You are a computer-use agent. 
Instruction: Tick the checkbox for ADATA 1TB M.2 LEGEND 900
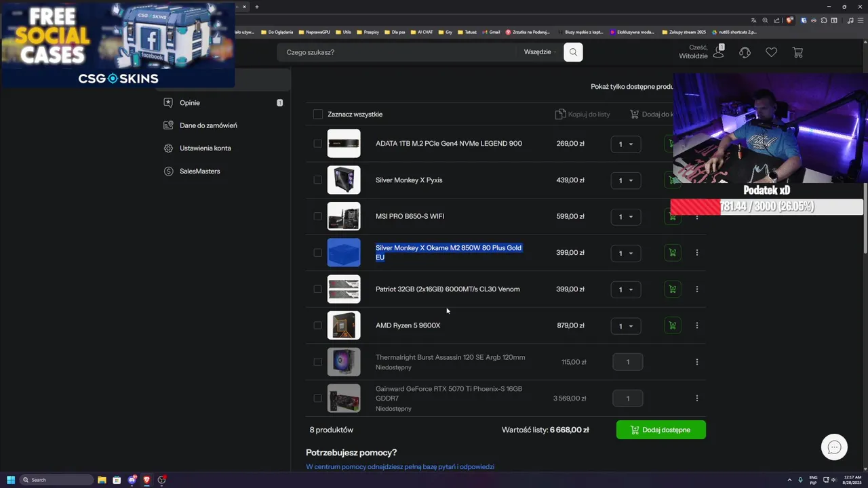pos(318,144)
